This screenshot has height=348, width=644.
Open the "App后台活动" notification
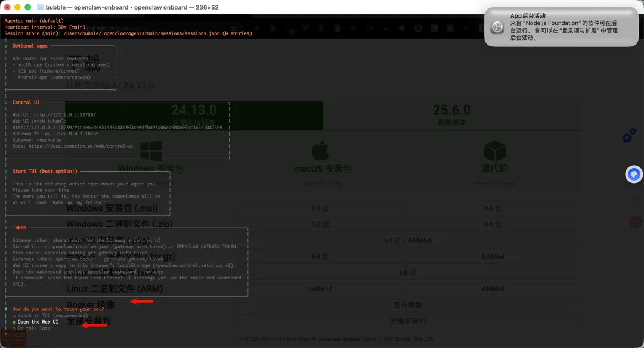(x=561, y=27)
